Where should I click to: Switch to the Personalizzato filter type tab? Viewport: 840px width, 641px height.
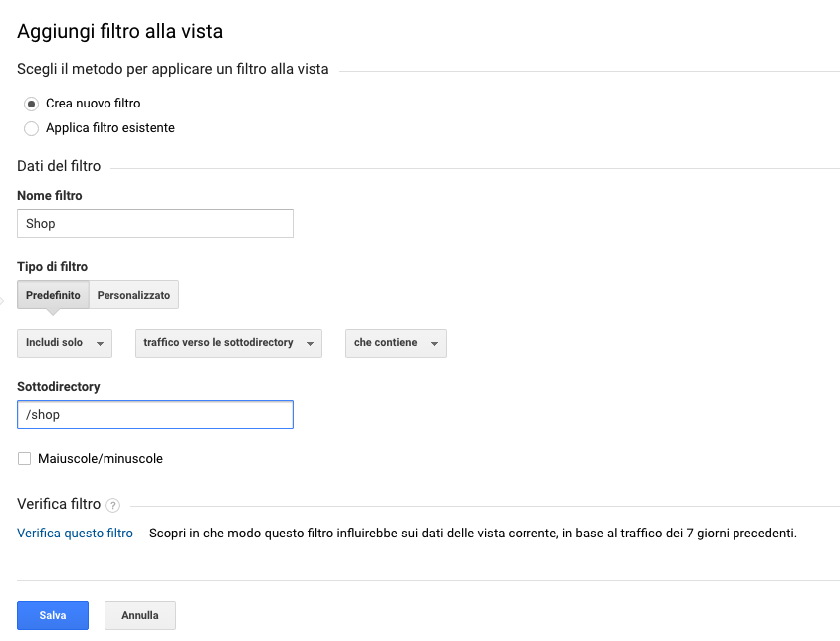[133, 295]
